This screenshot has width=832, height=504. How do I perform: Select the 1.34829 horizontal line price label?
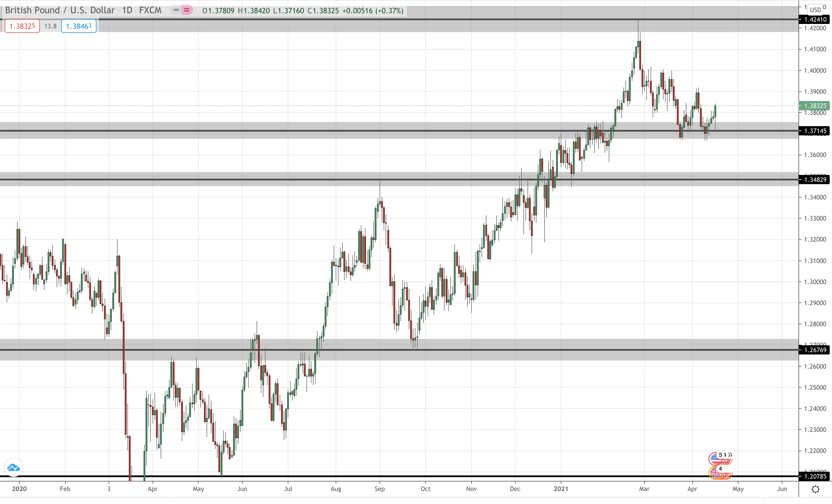coord(814,180)
